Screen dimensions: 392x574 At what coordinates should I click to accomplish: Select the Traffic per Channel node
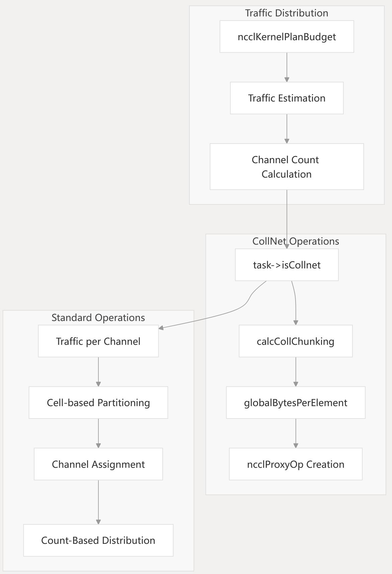coord(98,341)
